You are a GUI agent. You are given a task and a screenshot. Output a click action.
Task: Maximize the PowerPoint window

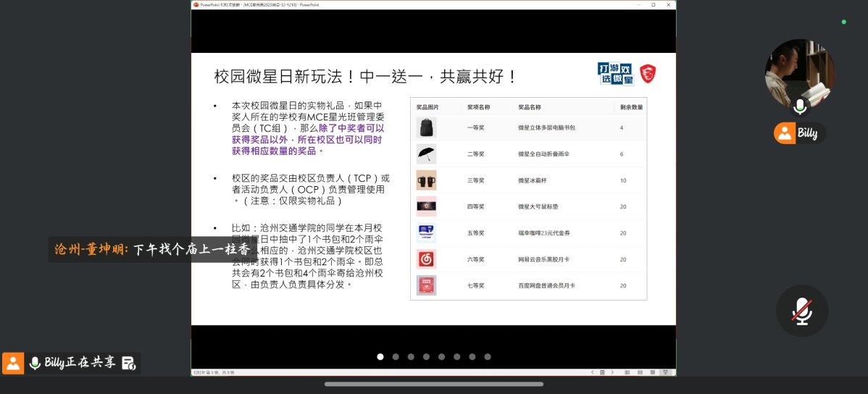(654, 4)
